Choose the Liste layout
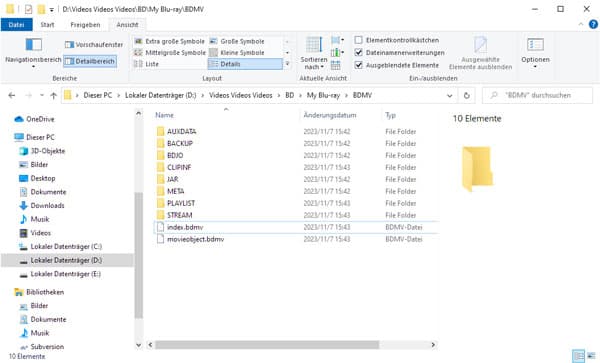 pos(147,64)
